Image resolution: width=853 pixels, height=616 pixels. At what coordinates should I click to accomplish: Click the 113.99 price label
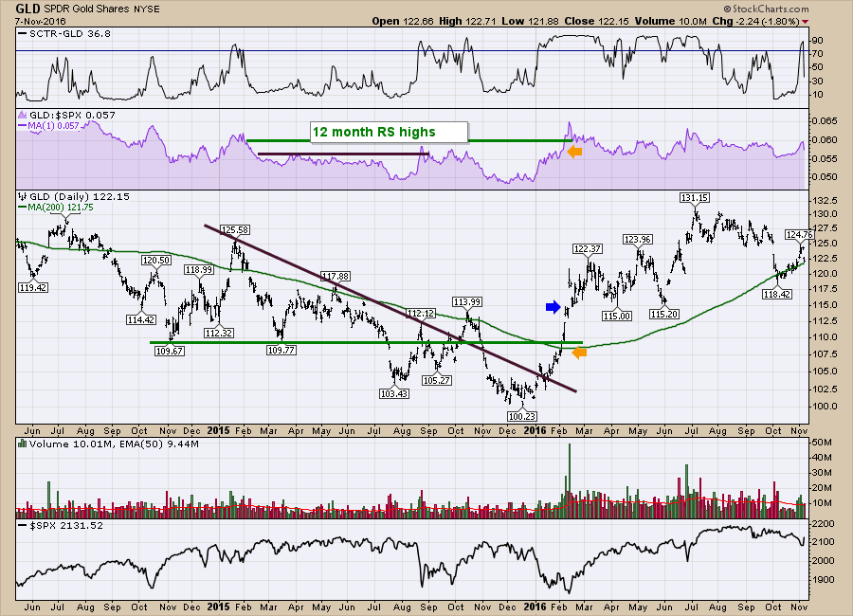tap(466, 302)
